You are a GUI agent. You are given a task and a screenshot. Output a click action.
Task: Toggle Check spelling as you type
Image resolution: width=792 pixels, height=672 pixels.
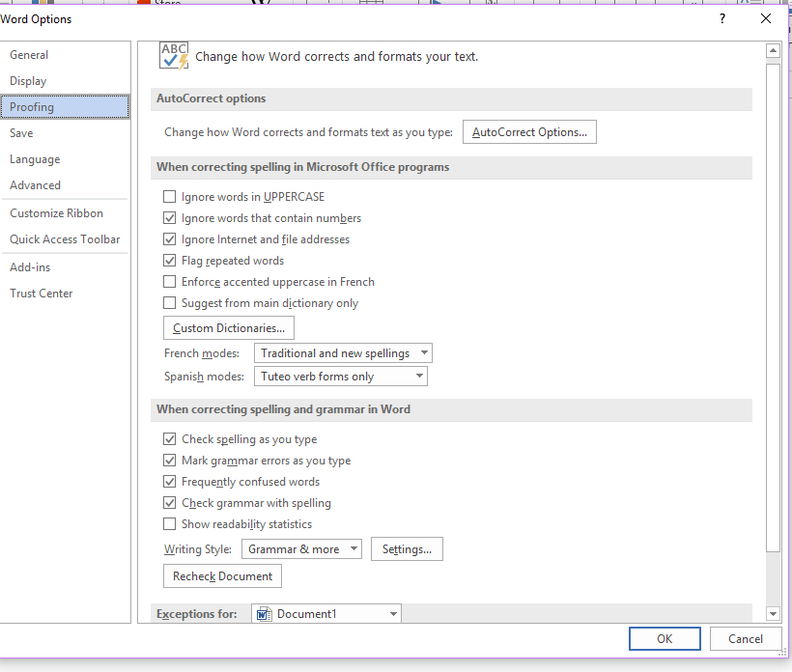click(x=170, y=439)
